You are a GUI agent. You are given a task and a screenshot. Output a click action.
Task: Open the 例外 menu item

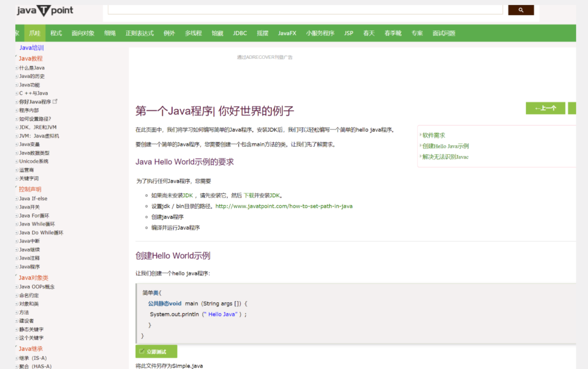pos(169,33)
